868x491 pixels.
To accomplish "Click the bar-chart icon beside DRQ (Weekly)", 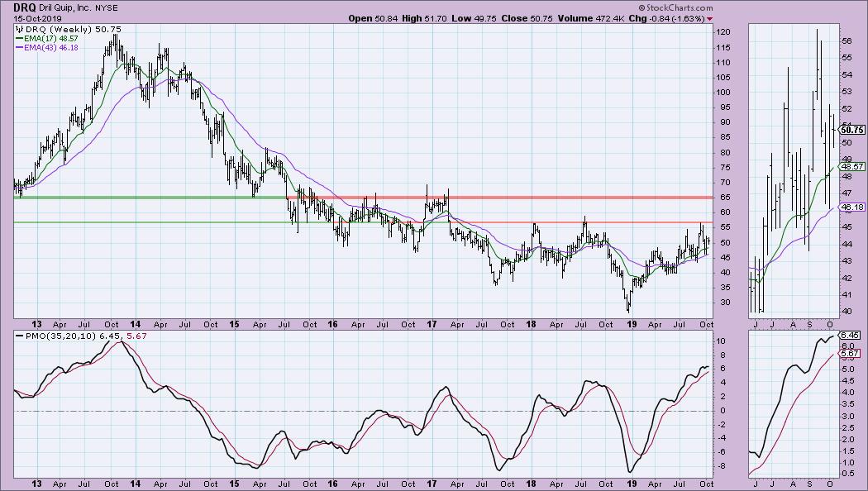I will click(20, 28).
